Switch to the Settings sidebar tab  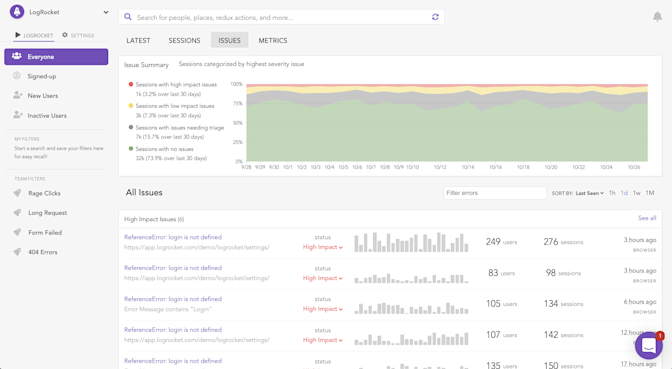click(78, 35)
